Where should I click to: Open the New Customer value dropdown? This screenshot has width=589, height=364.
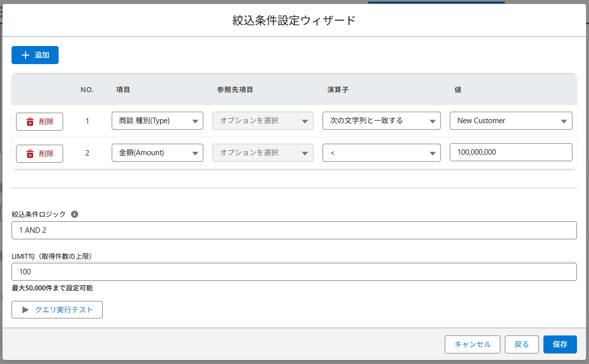click(511, 121)
